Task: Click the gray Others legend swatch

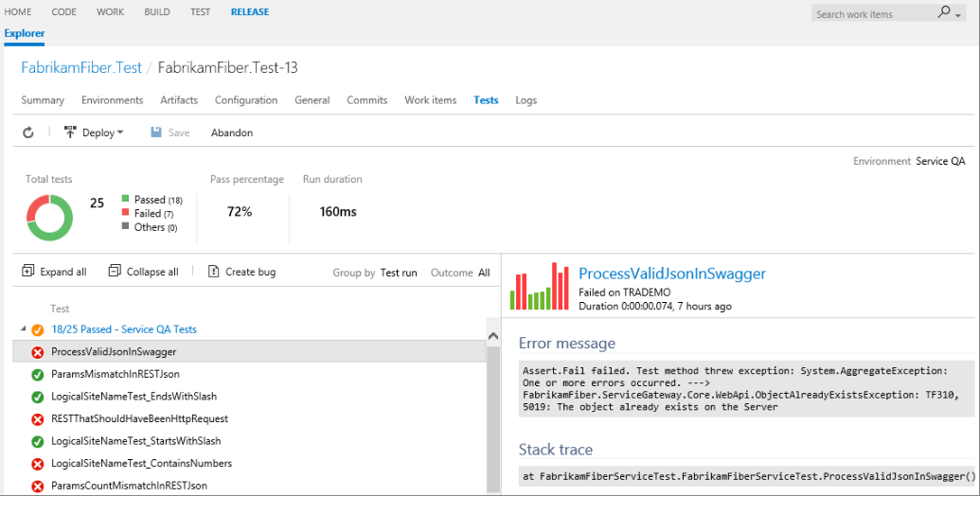Action: coord(125,226)
